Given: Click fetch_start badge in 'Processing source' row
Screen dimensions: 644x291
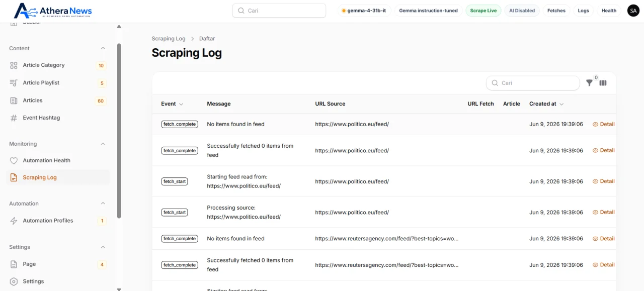Looking at the screenshot, I should [175, 213].
